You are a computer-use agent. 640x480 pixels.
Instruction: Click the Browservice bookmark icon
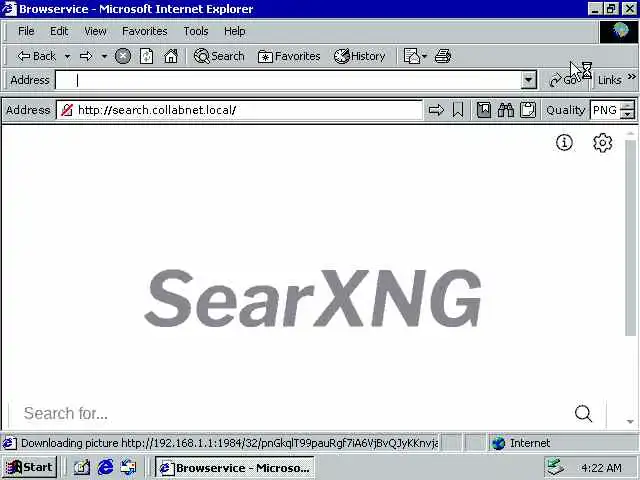click(x=458, y=110)
